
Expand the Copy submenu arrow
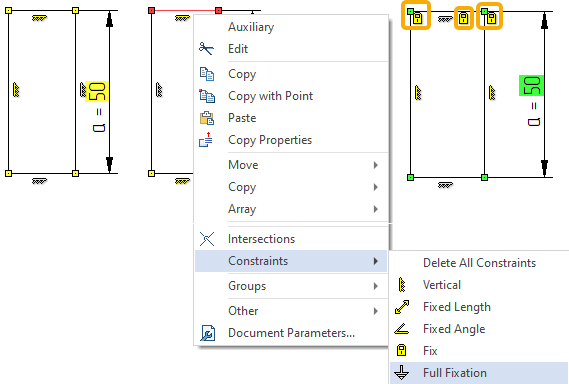pos(376,187)
